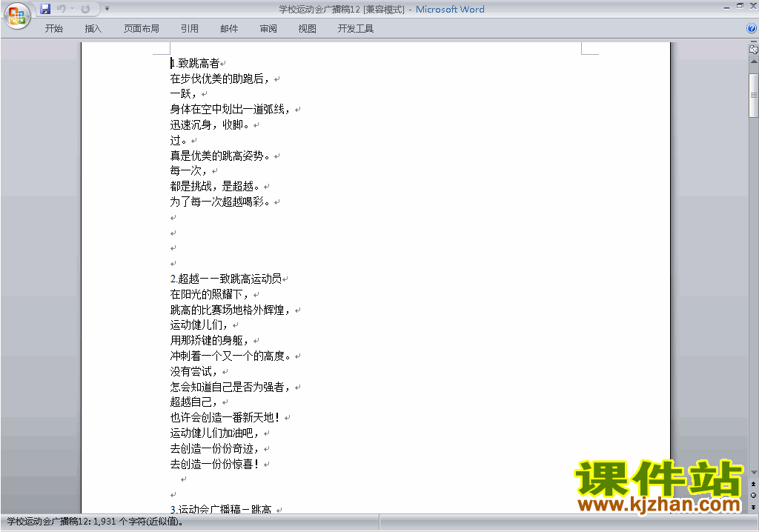Open the 邮件 ribbon tab

(x=229, y=29)
